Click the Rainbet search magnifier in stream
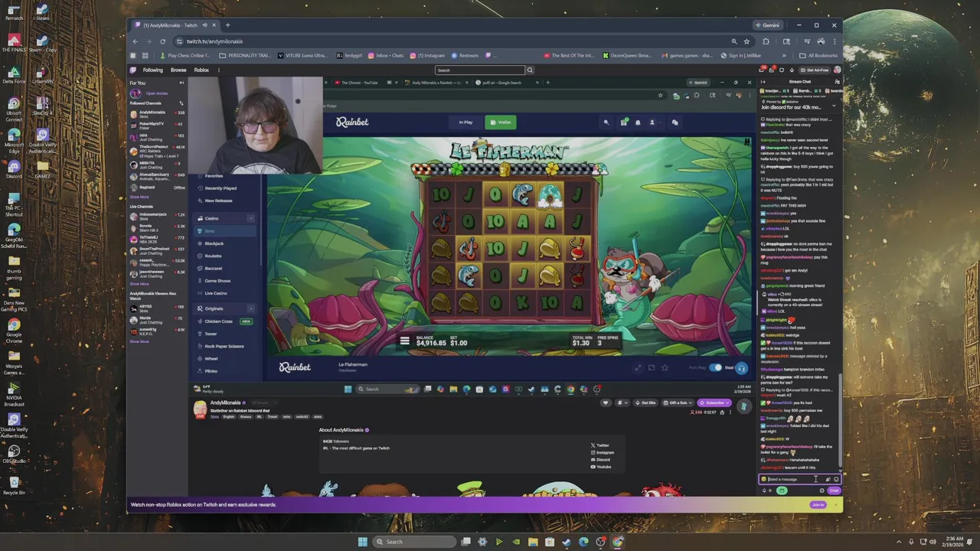The image size is (980, 551). (x=606, y=122)
